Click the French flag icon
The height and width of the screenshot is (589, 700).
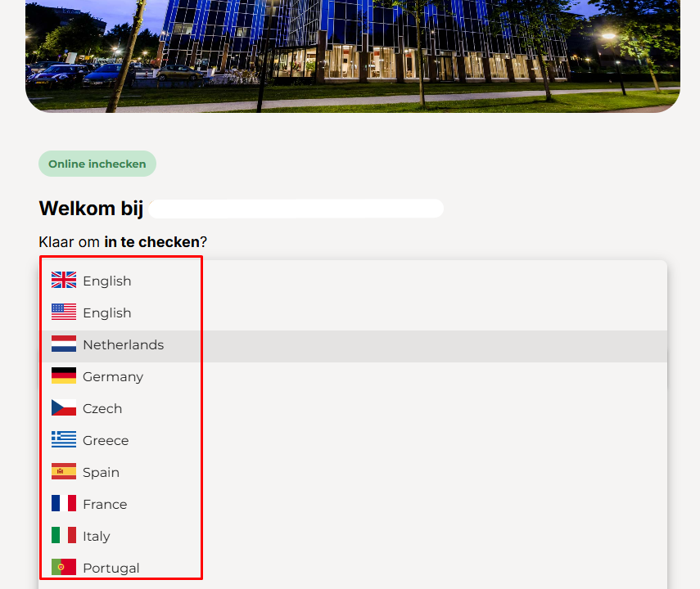(64, 504)
